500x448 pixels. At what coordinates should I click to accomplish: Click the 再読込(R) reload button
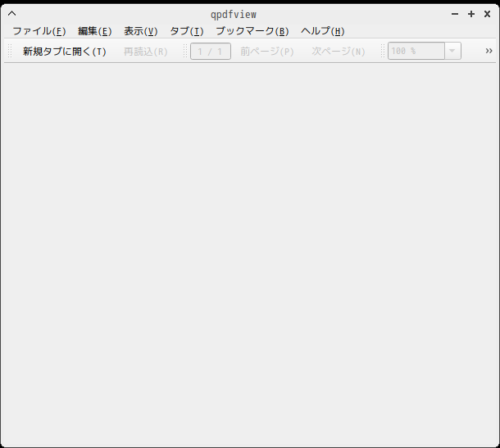[146, 52]
